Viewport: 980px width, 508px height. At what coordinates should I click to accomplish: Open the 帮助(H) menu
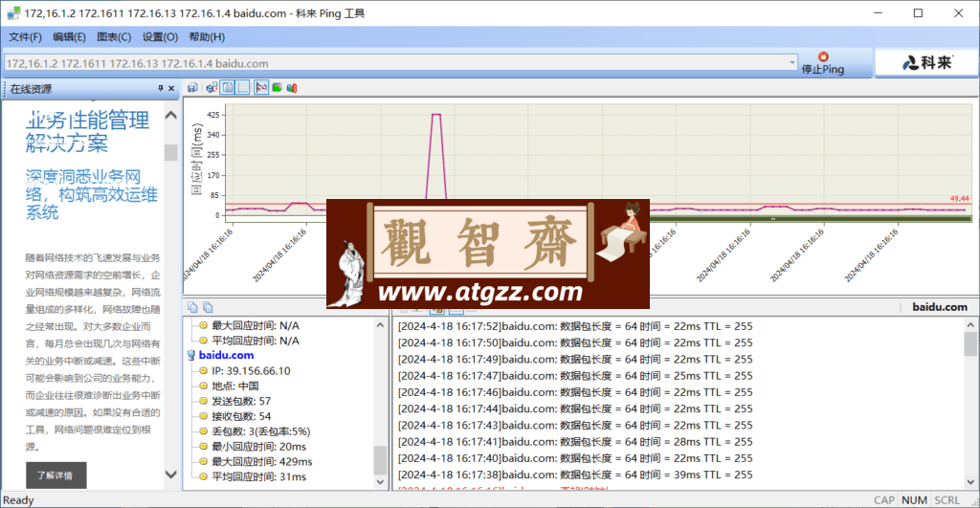(x=207, y=37)
